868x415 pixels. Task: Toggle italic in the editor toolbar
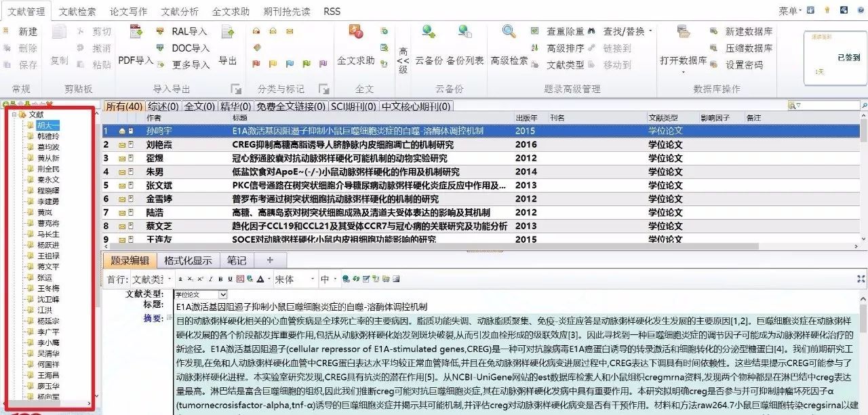(x=210, y=279)
